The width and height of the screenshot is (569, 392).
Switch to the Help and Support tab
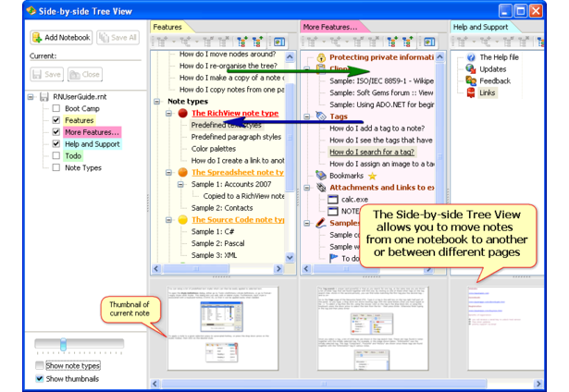(x=480, y=27)
